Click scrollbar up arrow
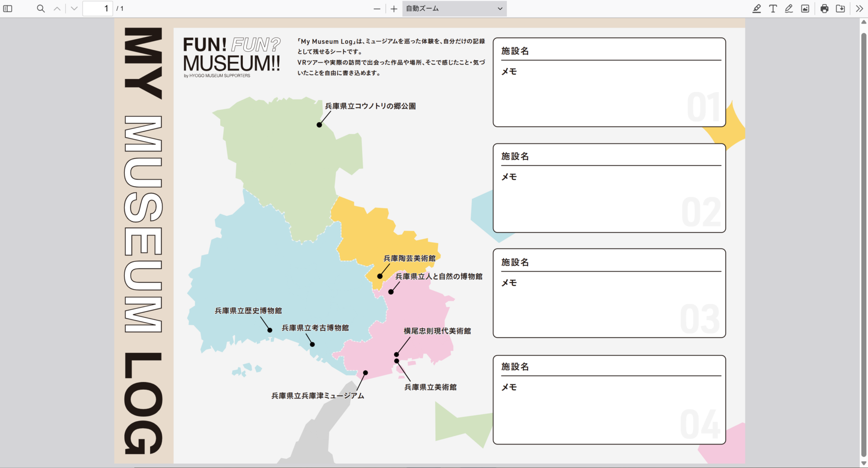868x468 pixels. (863, 22)
